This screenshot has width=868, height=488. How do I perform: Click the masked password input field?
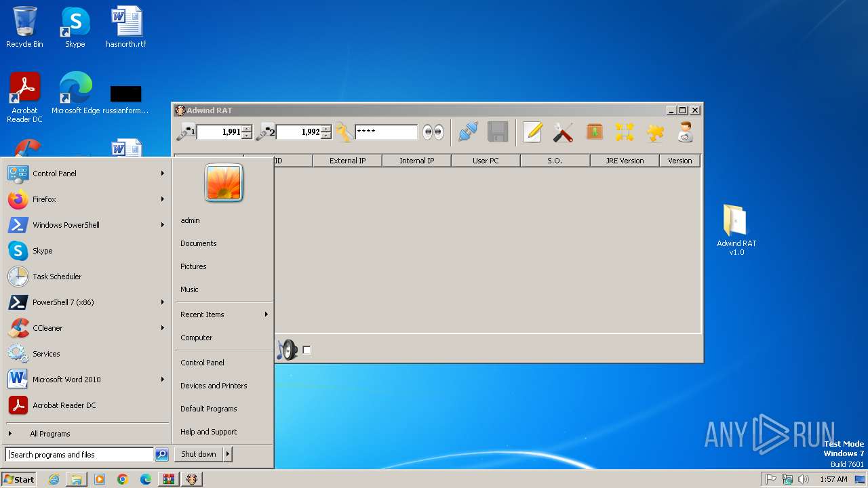(387, 132)
